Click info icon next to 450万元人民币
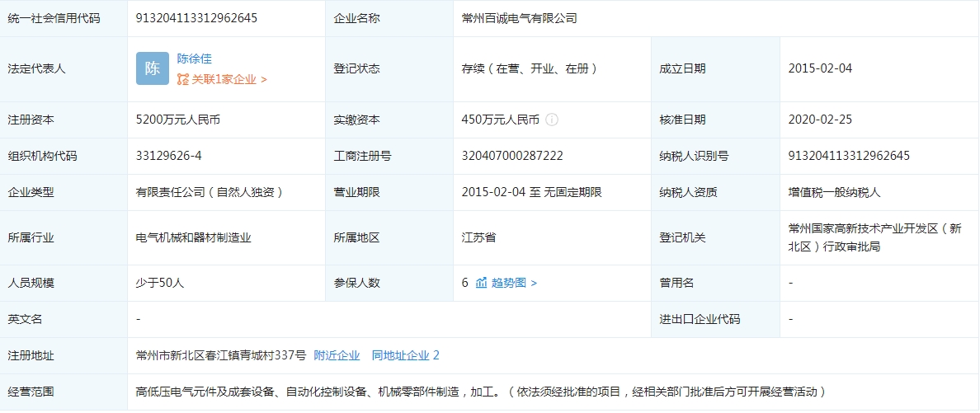This screenshot has height=413, width=980. coord(552,120)
